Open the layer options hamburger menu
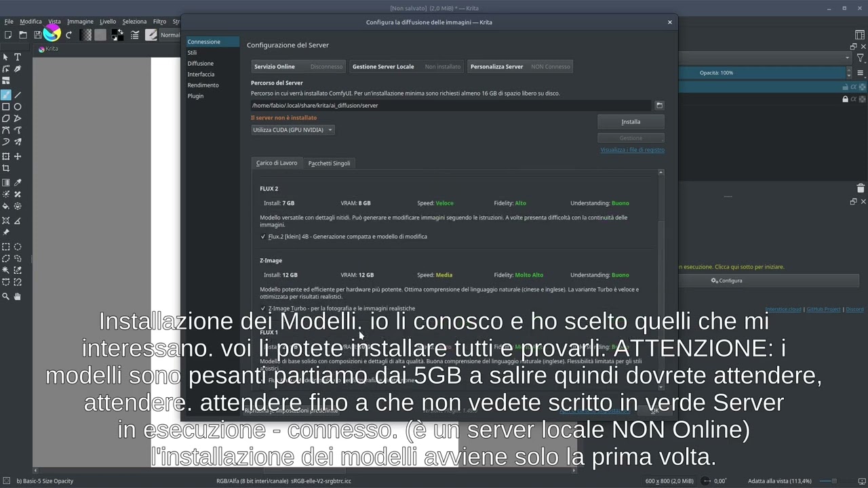This screenshot has width=868, height=488. [860, 73]
